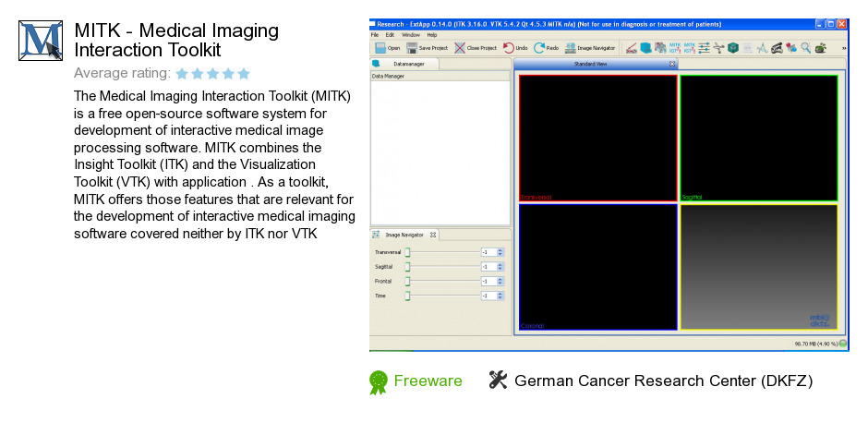Image resolution: width=868 pixels, height=423 pixels.
Task: Click the yellow-bordered 3D render view
Action: 759,267
